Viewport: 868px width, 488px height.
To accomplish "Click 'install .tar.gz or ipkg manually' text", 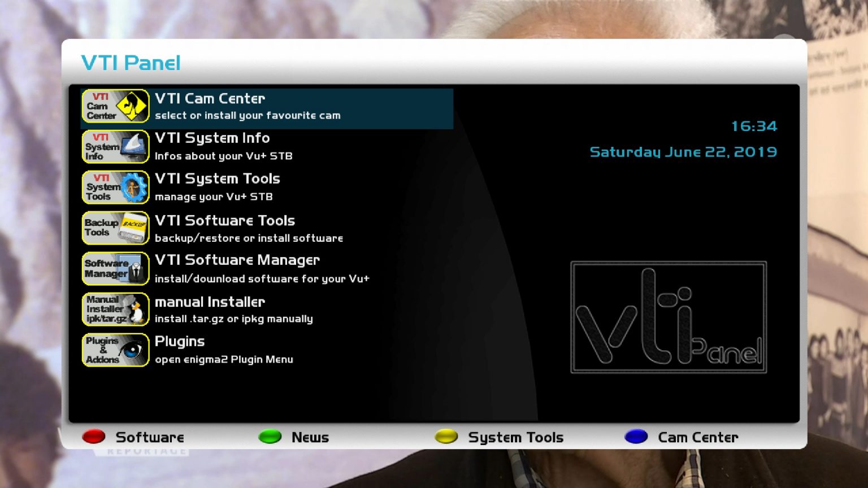I will [x=234, y=319].
